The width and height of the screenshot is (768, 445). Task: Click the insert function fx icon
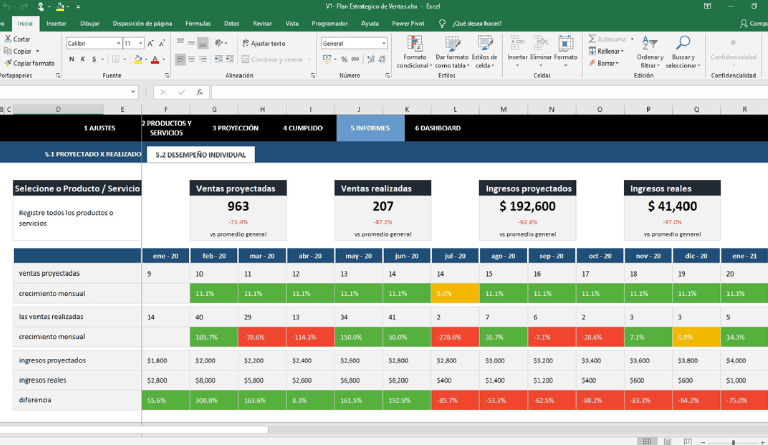pos(199,92)
